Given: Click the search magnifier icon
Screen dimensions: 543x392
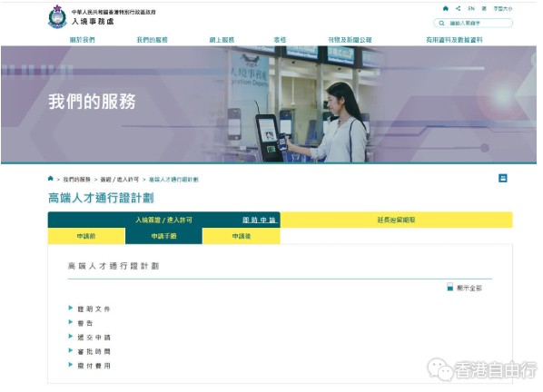Looking at the screenshot, I should pyautogui.click(x=441, y=24).
